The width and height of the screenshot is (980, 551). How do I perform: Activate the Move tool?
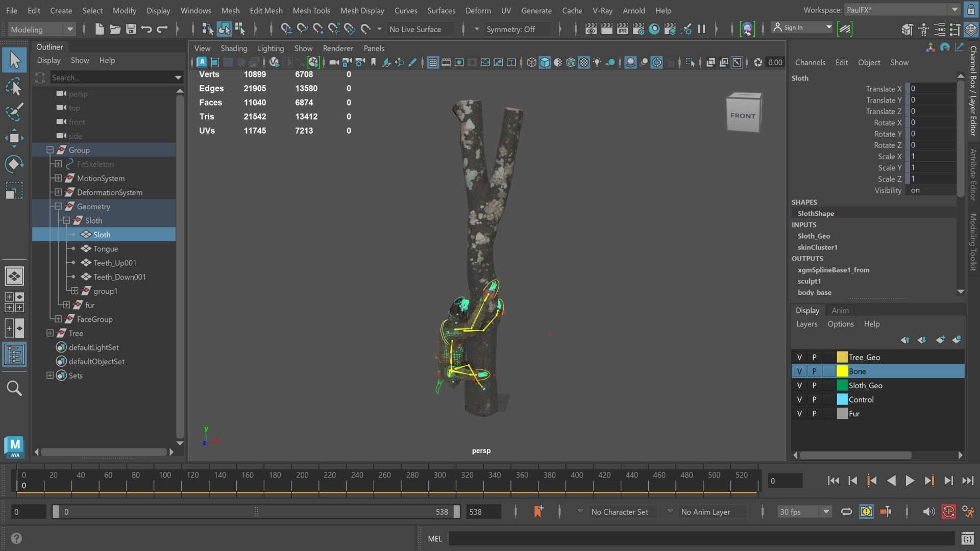click(14, 138)
